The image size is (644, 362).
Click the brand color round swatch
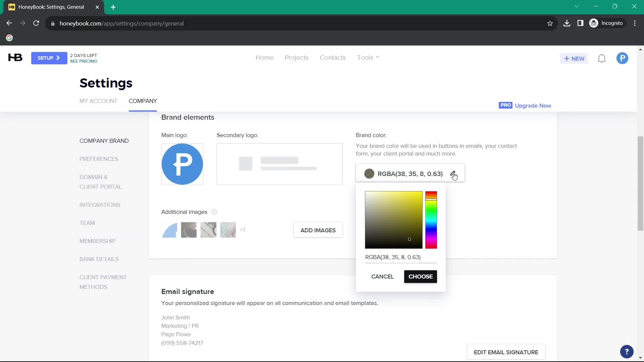click(x=369, y=174)
